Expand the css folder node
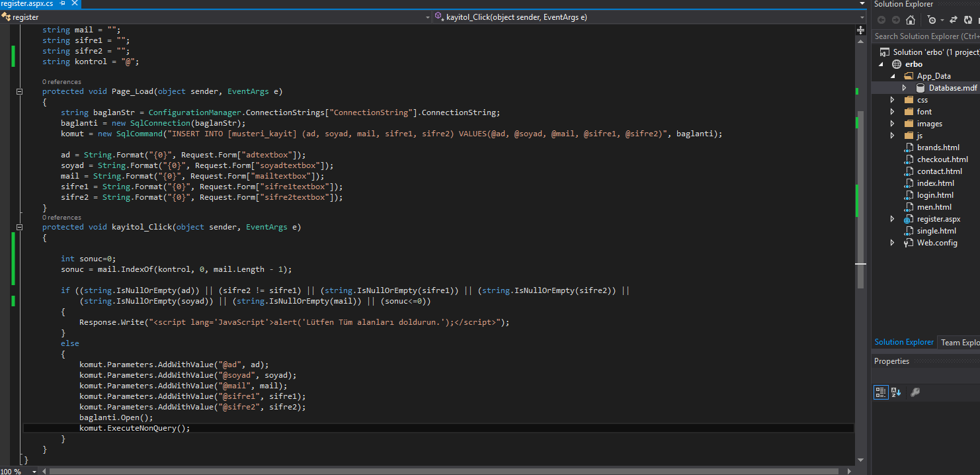 click(x=892, y=100)
